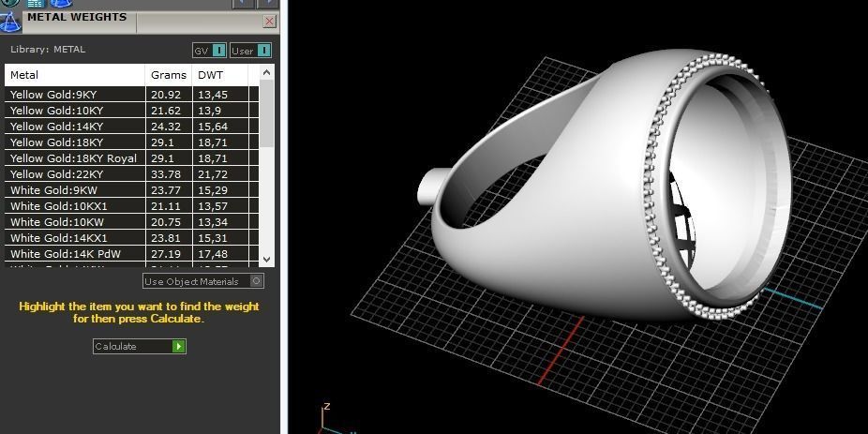Click the 13,57 DWT value
Screen dimensions: 868x434
coord(213,206)
